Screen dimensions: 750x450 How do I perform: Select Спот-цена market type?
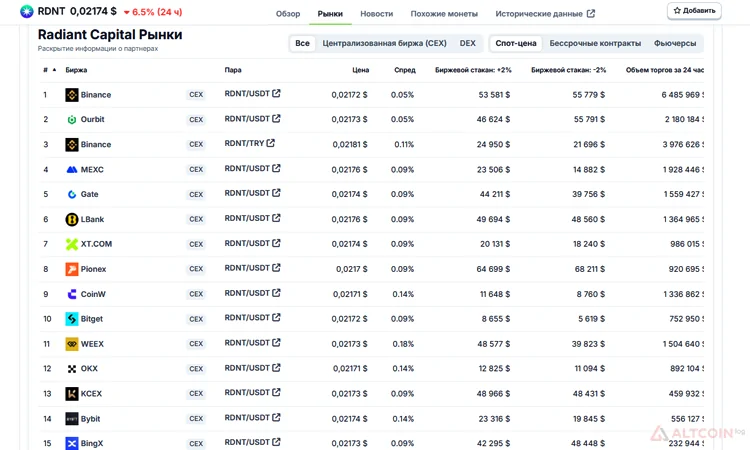pos(516,43)
